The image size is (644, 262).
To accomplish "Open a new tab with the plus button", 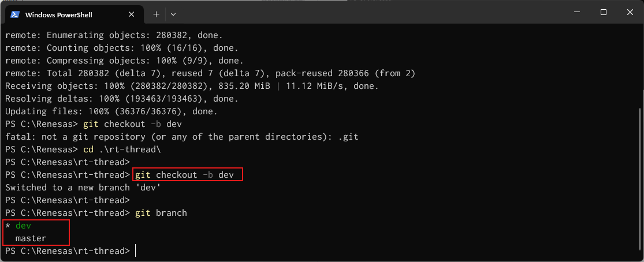I will click(x=156, y=14).
